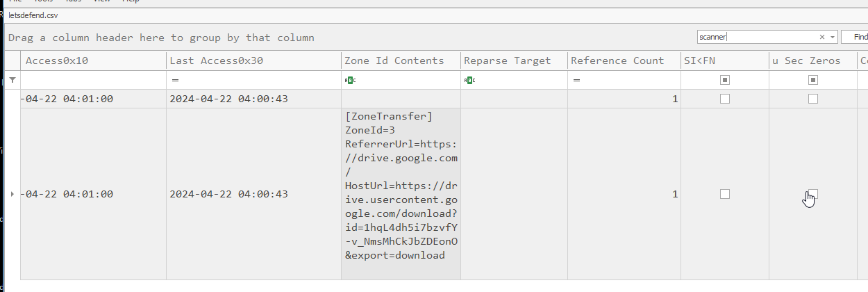Click the filter funnel icon in filter row

pos(12,81)
